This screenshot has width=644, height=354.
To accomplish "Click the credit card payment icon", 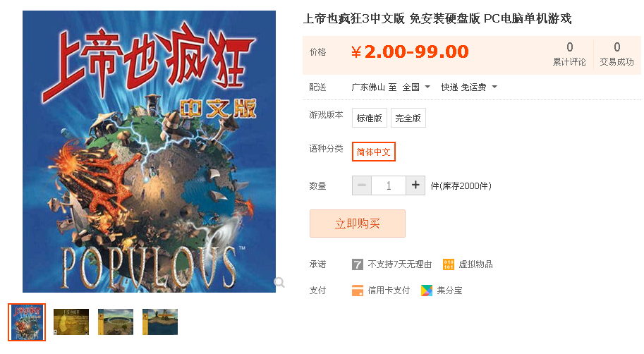I will click(x=358, y=291).
